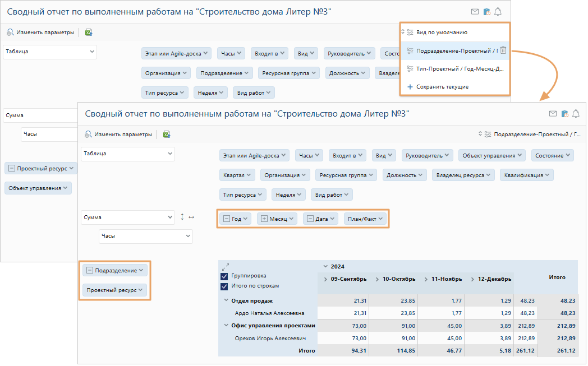The height and width of the screenshot is (366, 588).
Task: Click the trash icon beside the Подразделение-Проектный view
Action: (x=503, y=50)
